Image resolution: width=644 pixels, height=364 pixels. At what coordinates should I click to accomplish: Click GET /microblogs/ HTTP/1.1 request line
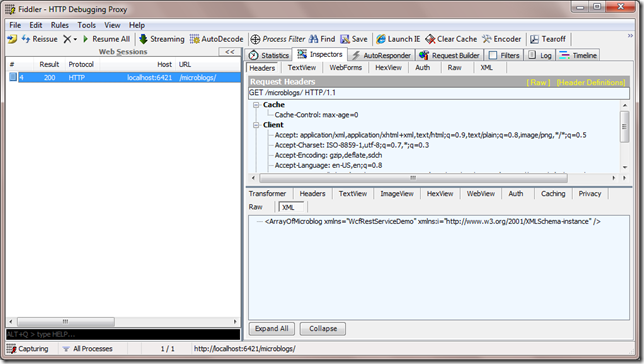point(439,93)
